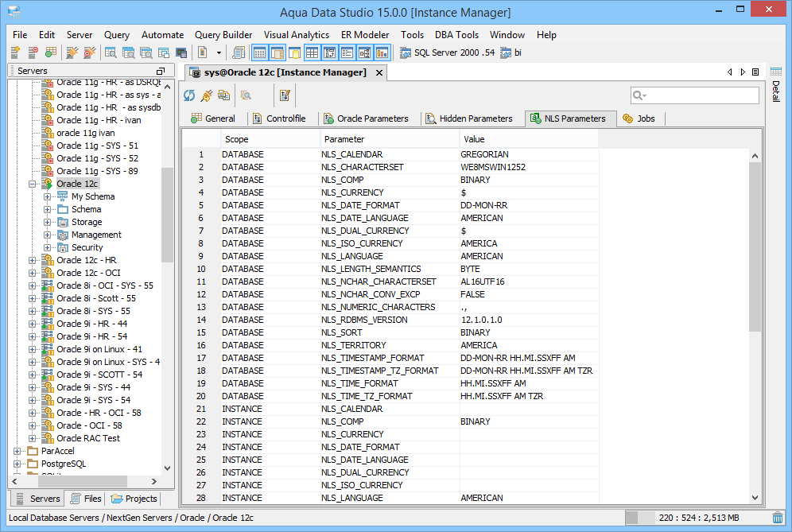Click the plug connection icon in Instance Manager toolbar
This screenshot has width=792, height=532.
(x=207, y=95)
